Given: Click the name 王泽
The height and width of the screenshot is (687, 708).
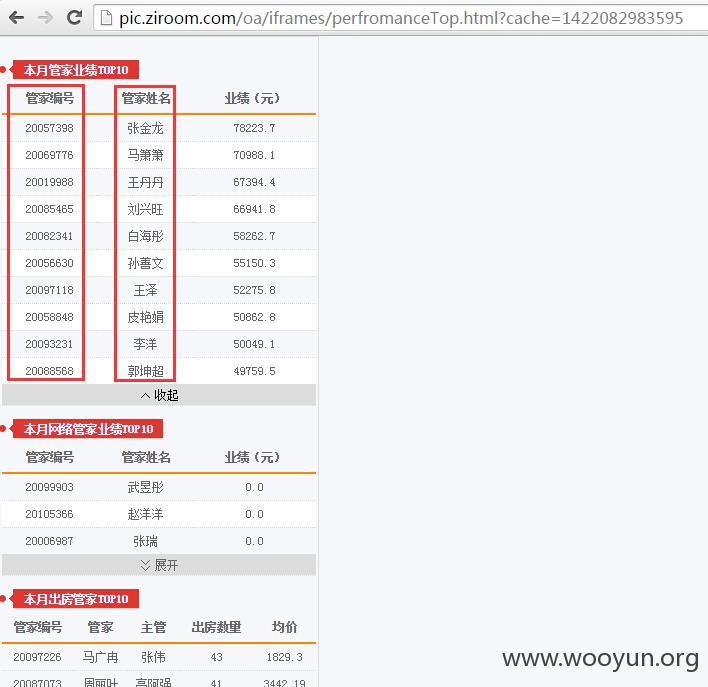Looking at the screenshot, I should tap(145, 290).
